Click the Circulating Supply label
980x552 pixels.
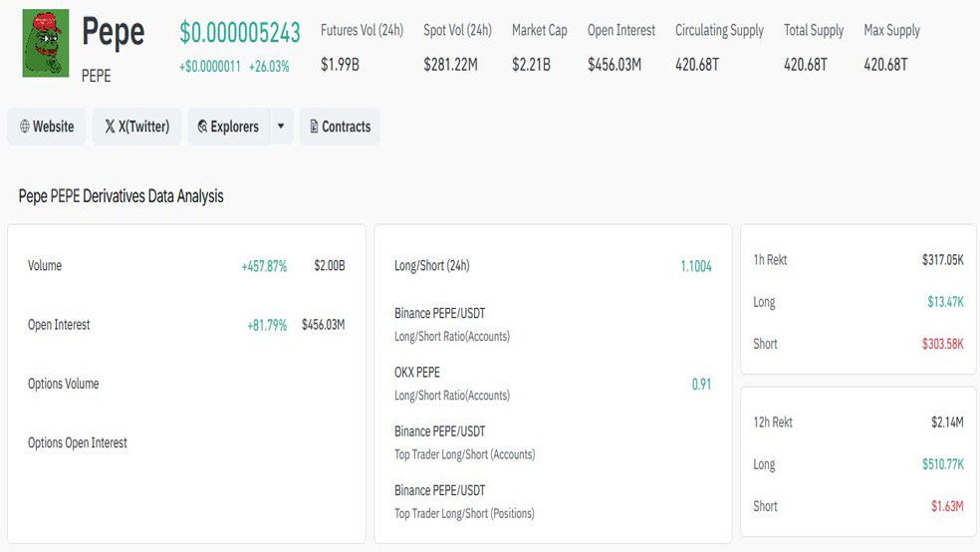coord(719,30)
